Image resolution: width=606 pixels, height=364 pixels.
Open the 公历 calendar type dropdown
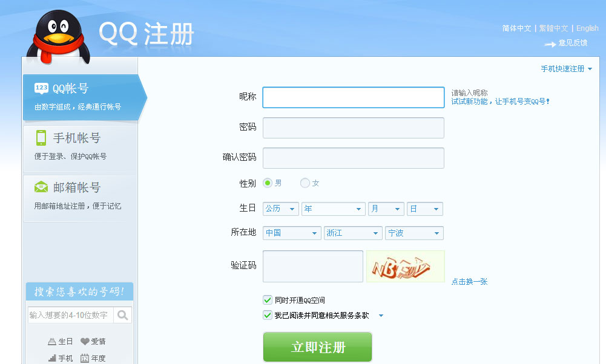tap(280, 209)
